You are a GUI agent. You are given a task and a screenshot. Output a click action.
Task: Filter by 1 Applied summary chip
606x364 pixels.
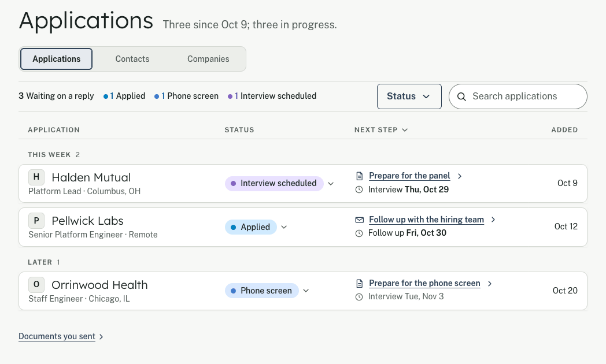[x=124, y=96]
